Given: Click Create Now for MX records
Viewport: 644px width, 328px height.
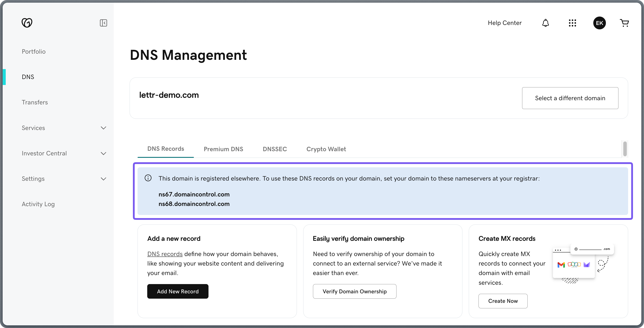Looking at the screenshot, I should pos(503,301).
